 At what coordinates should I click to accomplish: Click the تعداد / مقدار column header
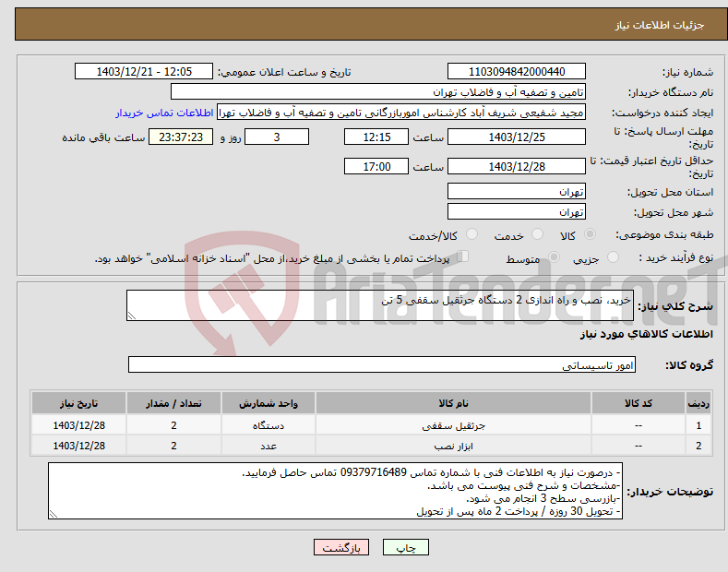(x=173, y=403)
